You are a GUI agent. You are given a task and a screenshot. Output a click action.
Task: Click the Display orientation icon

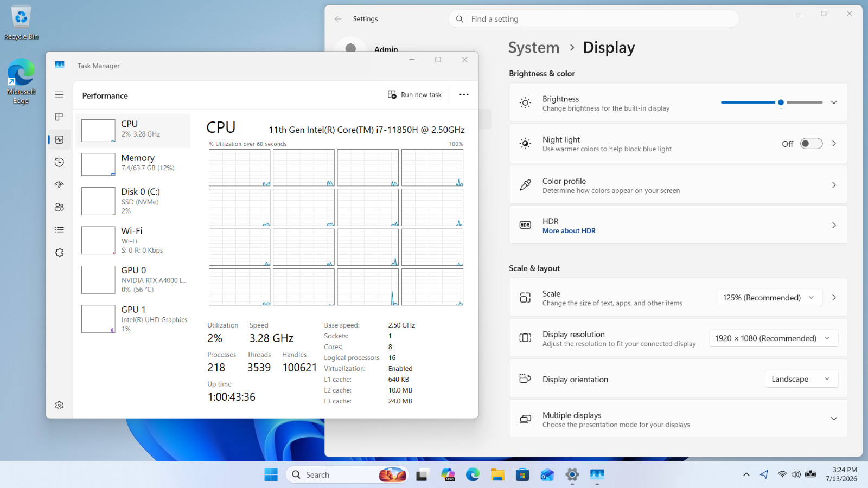525,379
